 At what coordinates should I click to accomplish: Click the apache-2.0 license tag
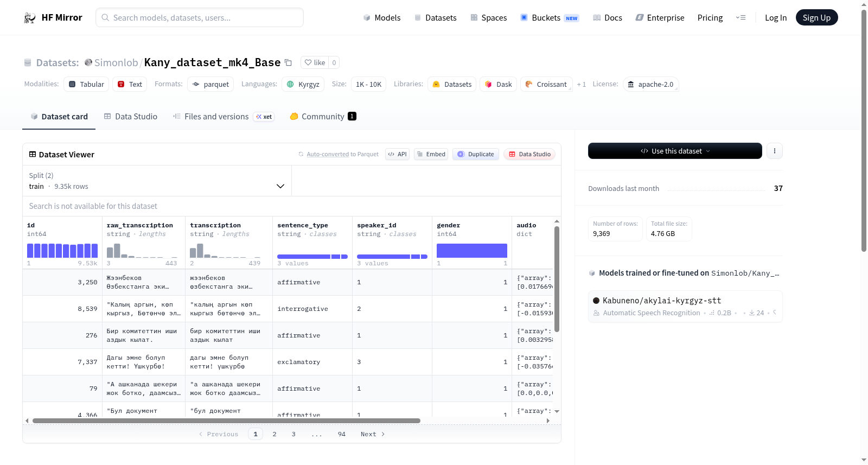point(650,84)
